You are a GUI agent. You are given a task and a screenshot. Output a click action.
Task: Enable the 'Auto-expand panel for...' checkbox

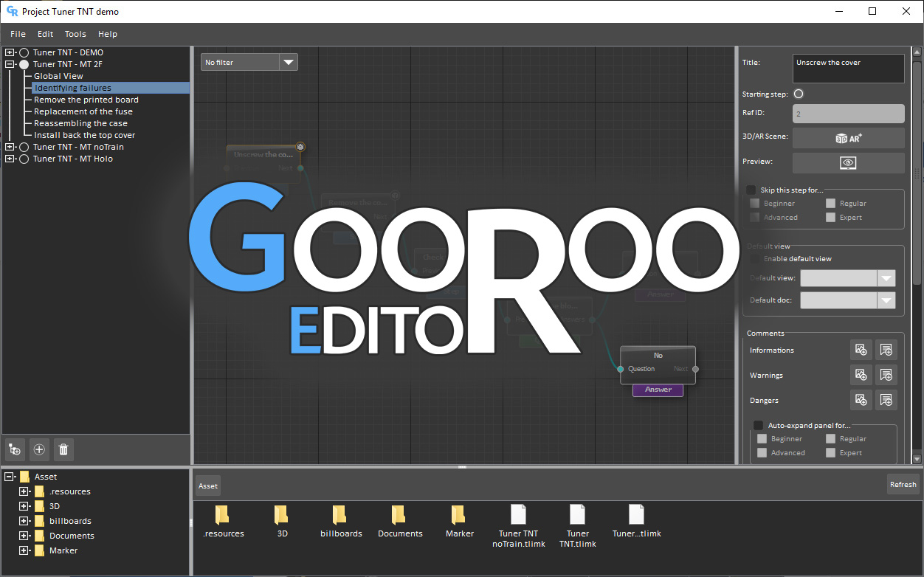click(x=758, y=425)
